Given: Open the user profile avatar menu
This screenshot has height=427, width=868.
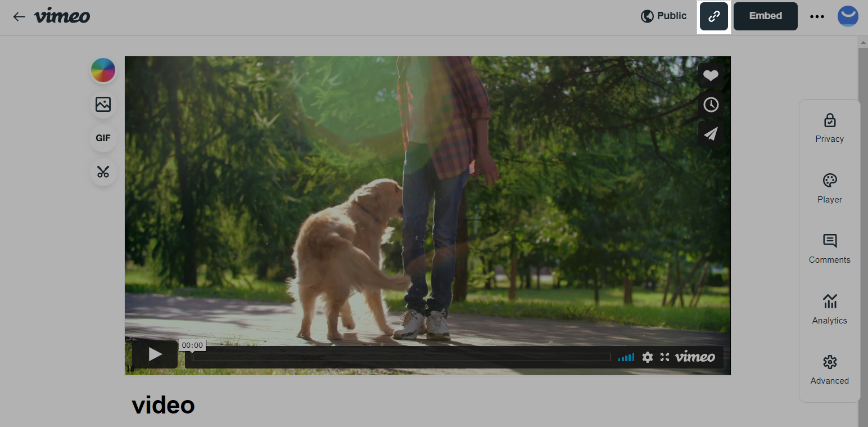Looking at the screenshot, I should [x=848, y=16].
